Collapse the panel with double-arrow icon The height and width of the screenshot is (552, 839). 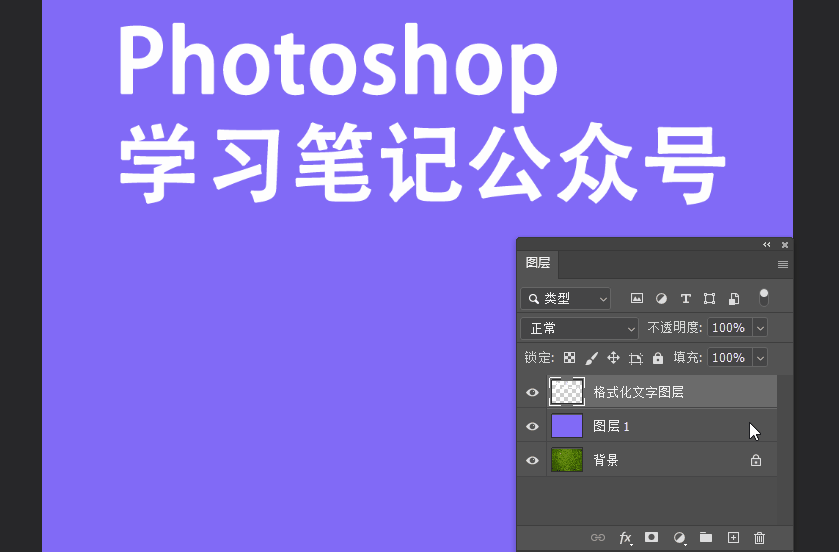[767, 244]
